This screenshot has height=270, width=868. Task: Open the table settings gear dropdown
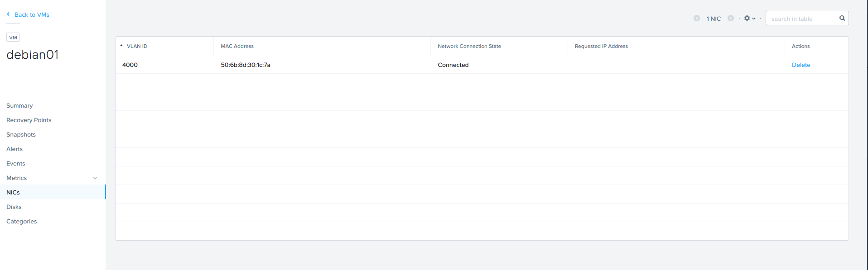click(750, 18)
